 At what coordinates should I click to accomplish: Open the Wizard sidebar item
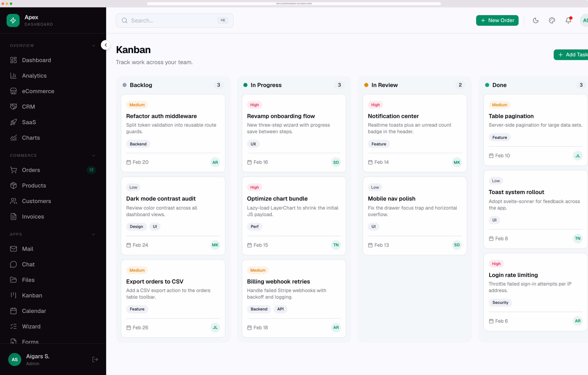53,326
